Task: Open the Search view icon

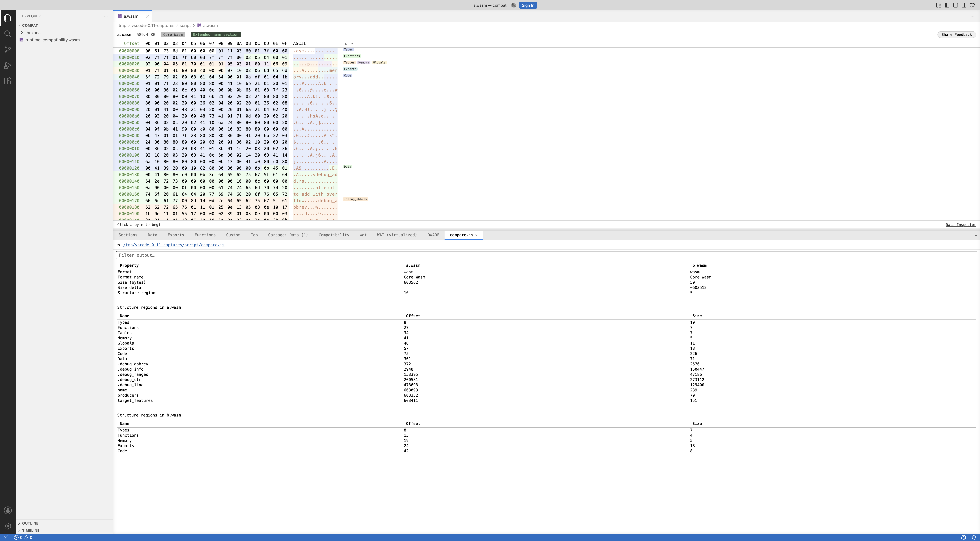Action: pos(8,34)
